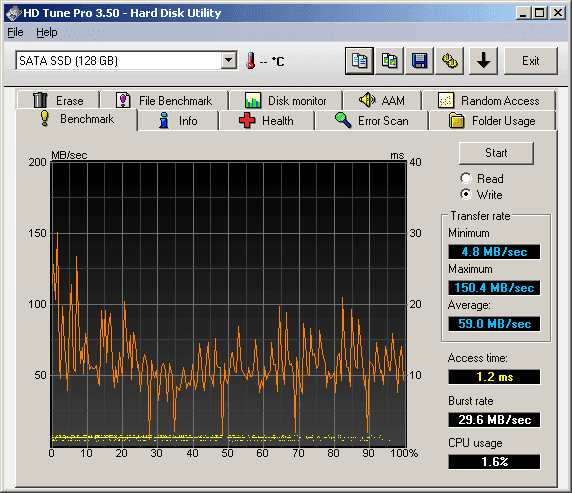The height and width of the screenshot is (493, 572).
Task: Click the trash can Erase icon
Action: click(x=40, y=100)
